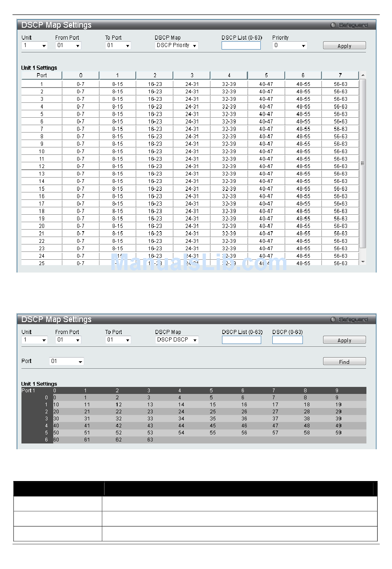The image size is (392, 569).
Task: Click the Safeguard icon in the lower panel header
Action: (x=333, y=320)
